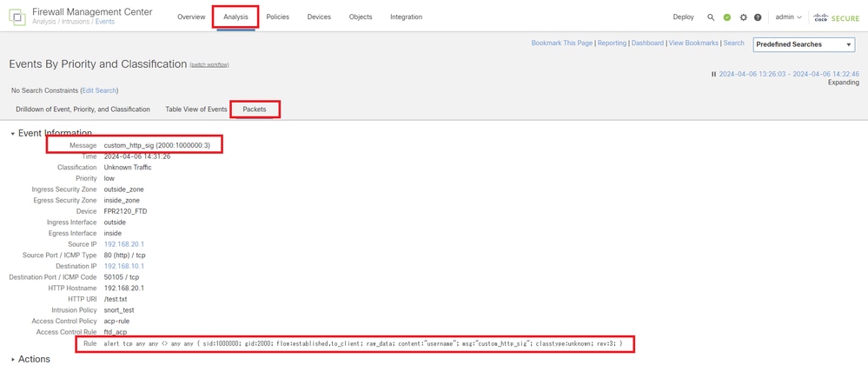This screenshot has height=365, width=868.
Task: Open Destination IP 192.168.10.1 link
Action: (x=124, y=266)
